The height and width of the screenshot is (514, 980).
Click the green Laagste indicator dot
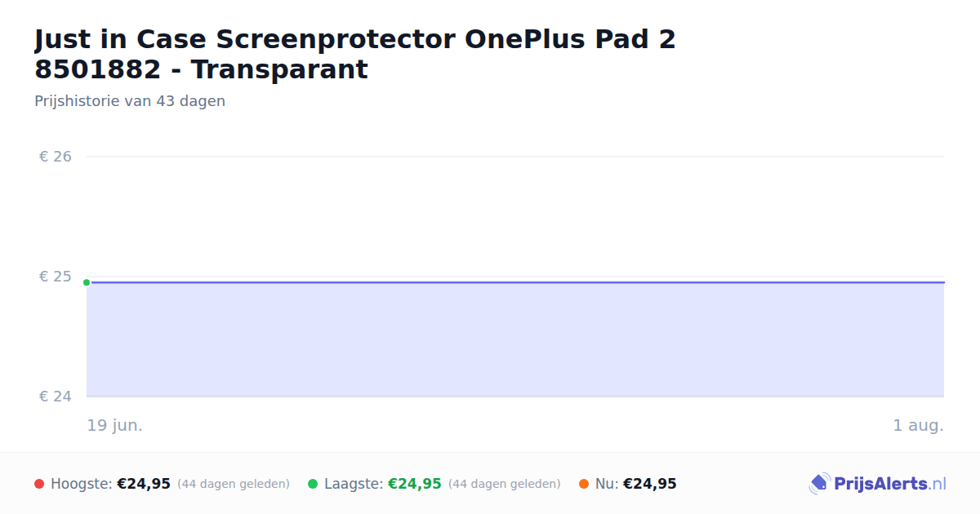[313, 484]
